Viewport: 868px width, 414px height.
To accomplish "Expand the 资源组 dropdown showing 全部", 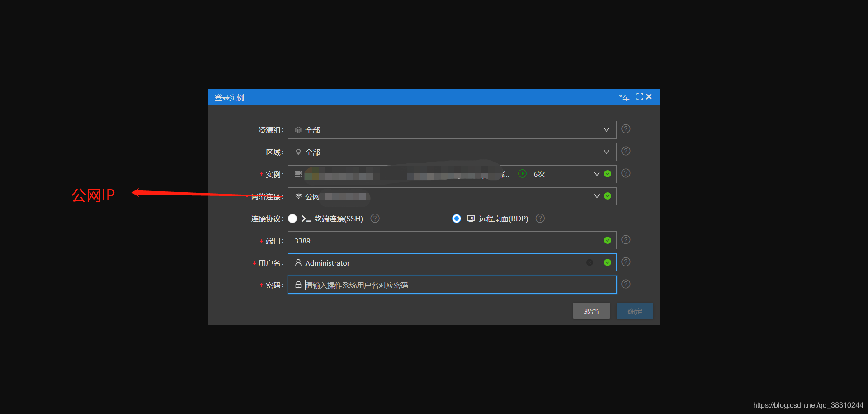I will [452, 130].
